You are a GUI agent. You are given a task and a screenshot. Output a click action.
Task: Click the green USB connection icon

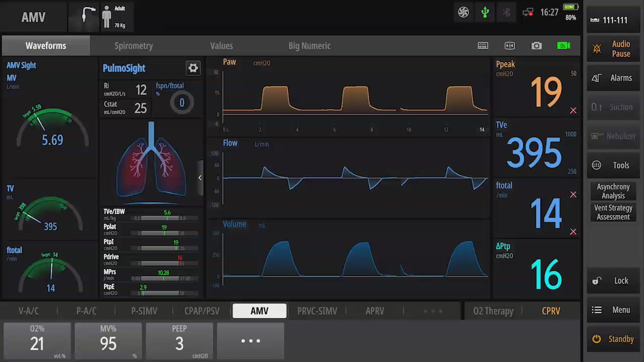pyautogui.click(x=485, y=13)
